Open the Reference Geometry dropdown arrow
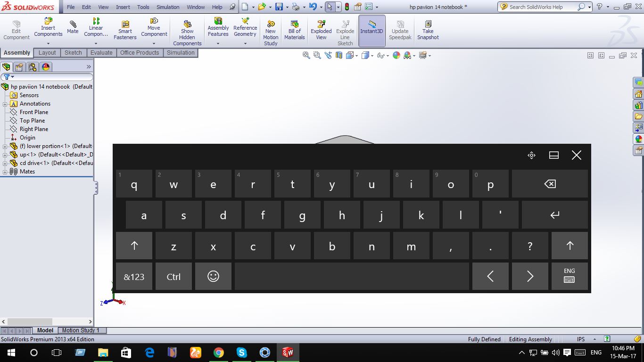Image resolution: width=644 pixels, height=362 pixels. click(245, 43)
